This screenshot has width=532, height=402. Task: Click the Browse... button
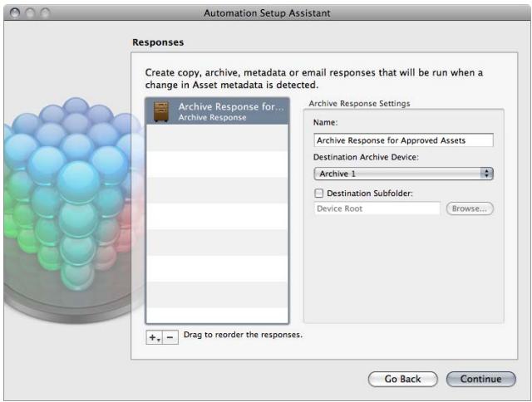point(470,208)
